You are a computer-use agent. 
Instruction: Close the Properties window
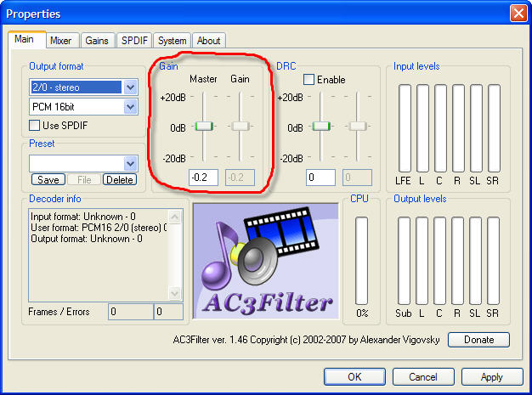click(x=518, y=14)
